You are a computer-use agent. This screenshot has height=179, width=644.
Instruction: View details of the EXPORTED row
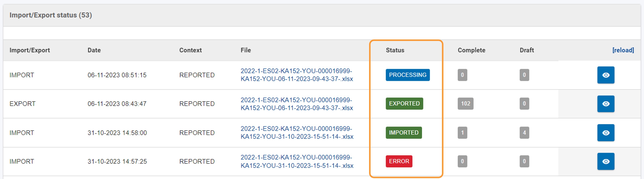click(606, 104)
